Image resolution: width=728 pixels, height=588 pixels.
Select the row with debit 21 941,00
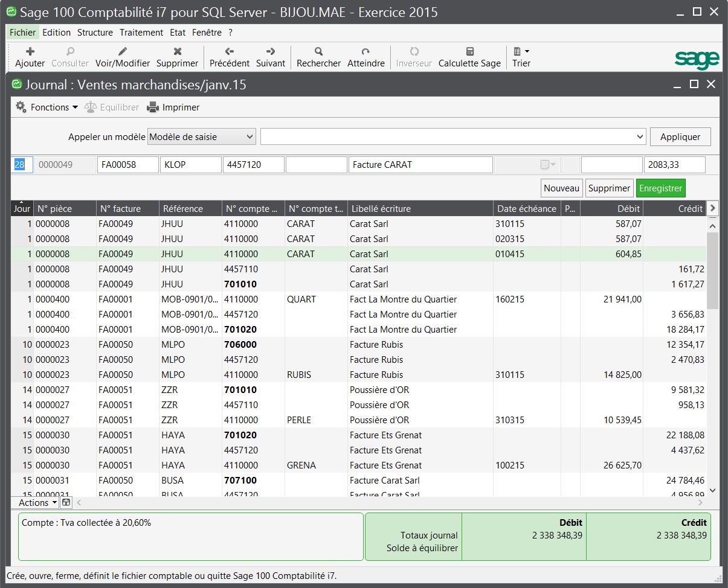point(358,299)
